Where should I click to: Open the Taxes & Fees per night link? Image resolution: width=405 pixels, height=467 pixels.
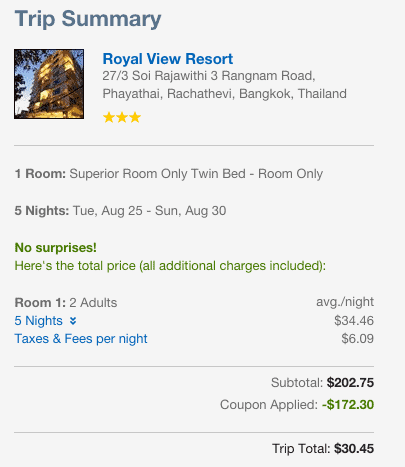point(81,339)
